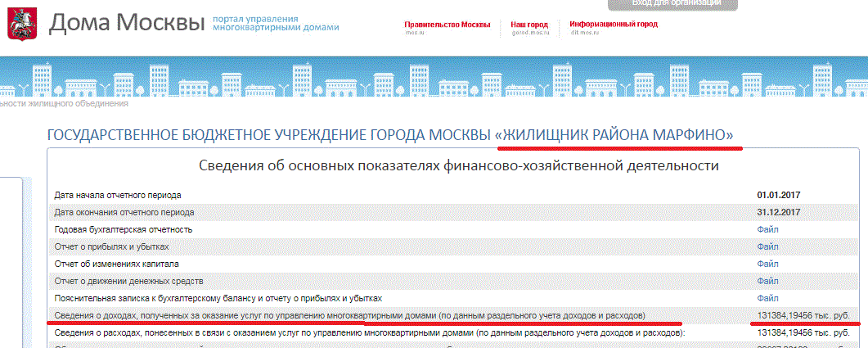Image resolution: width=868 pixels, height=348 pixels.
Task: Click the Сведения об основных показателях section heading
Action: point(458,165)
